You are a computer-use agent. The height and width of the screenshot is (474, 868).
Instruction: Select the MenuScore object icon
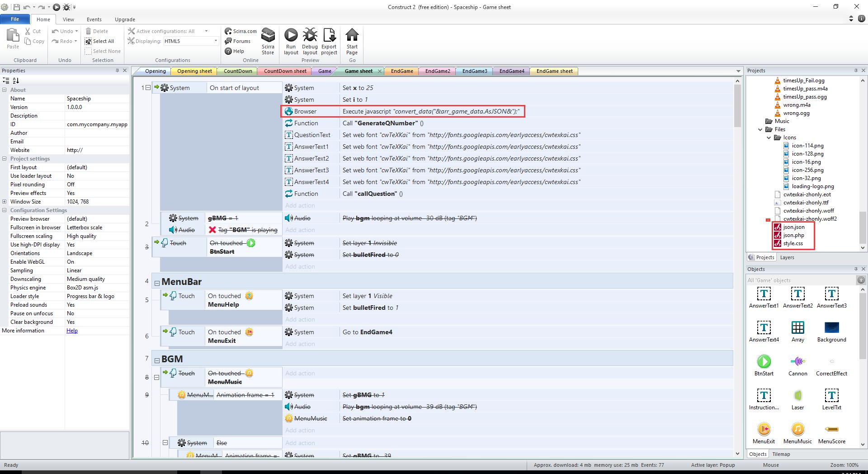(832, 429)
